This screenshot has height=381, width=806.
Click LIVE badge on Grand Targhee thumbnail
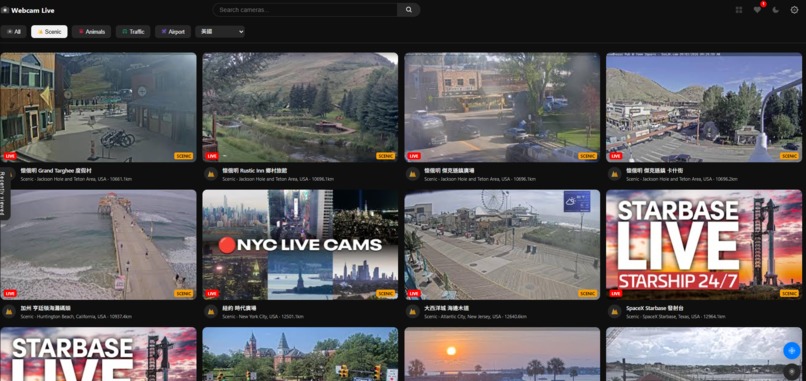pyautogui.click(x=10, y=156)
